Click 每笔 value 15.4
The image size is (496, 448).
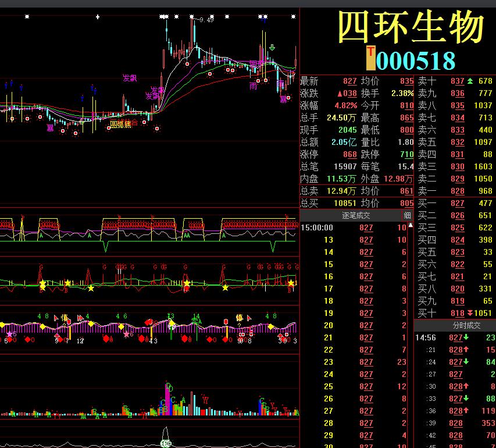click(405, 166)
